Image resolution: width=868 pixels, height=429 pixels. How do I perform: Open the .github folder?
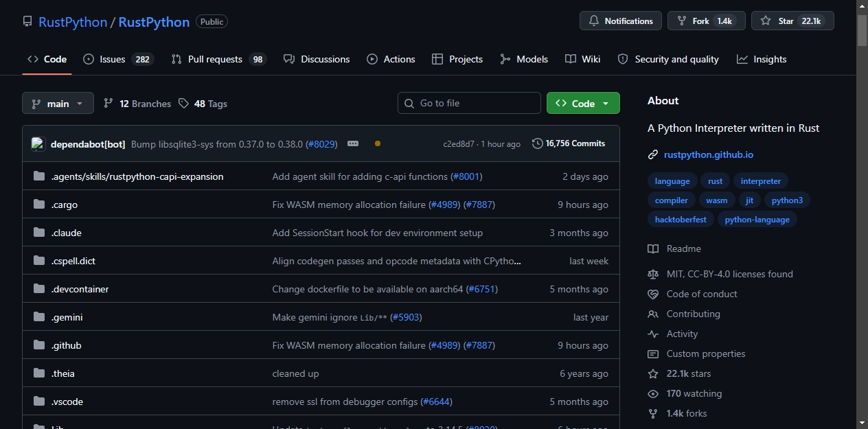click(66, 345)
